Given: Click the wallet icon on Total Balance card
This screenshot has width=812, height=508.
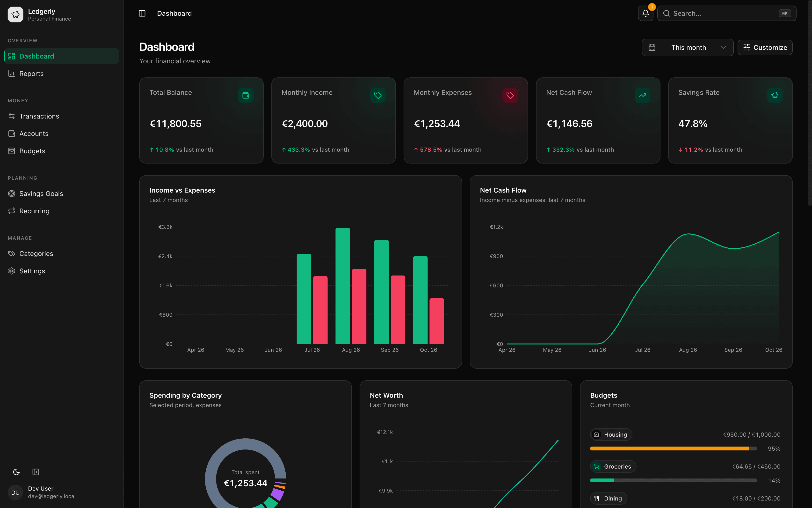Looking at the screenshot, I should pos(246,95).
